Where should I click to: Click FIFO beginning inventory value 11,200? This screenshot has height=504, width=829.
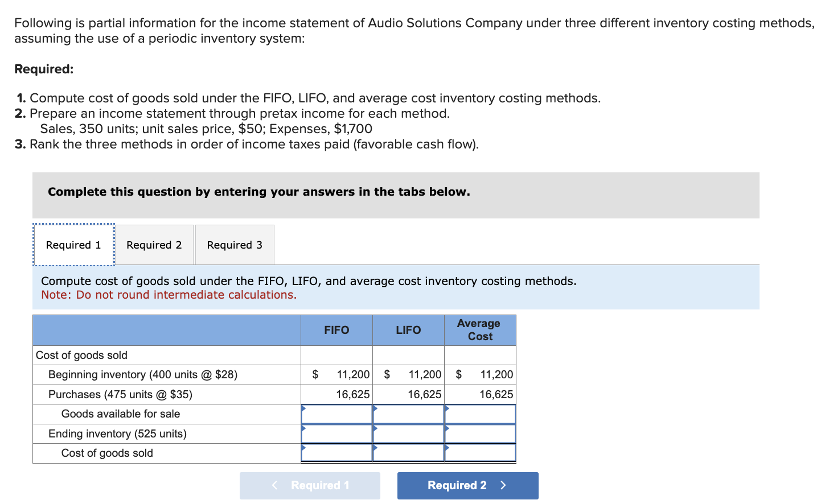click(x=353, y=374)
